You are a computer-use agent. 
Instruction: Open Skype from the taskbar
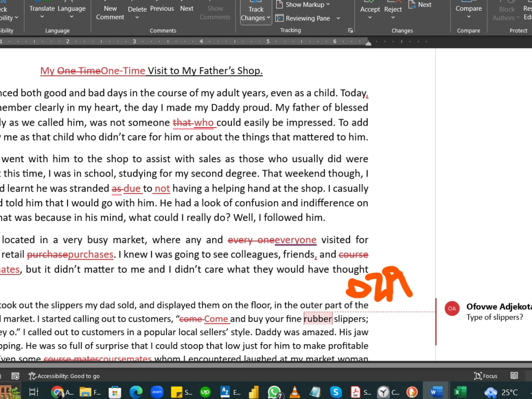pos(335,392)
